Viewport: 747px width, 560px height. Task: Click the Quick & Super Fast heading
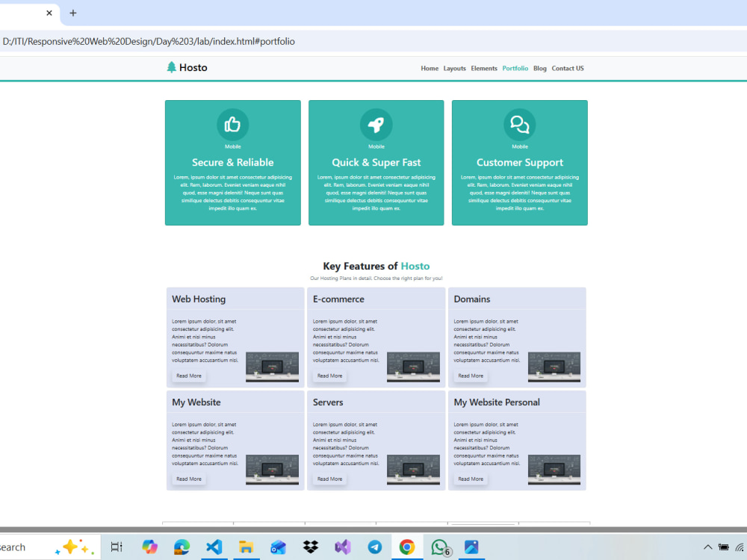(x=376, y=162)
